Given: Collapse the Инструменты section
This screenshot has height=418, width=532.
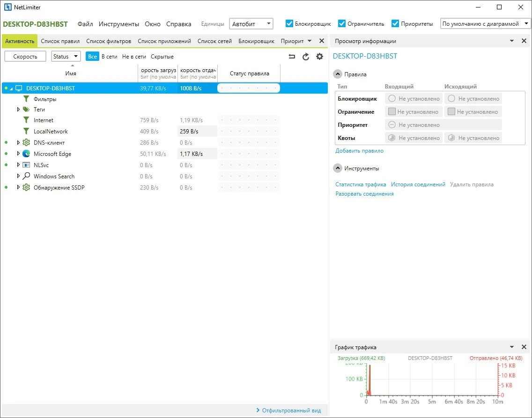Looking at the screenshot, I should [338, 169].
